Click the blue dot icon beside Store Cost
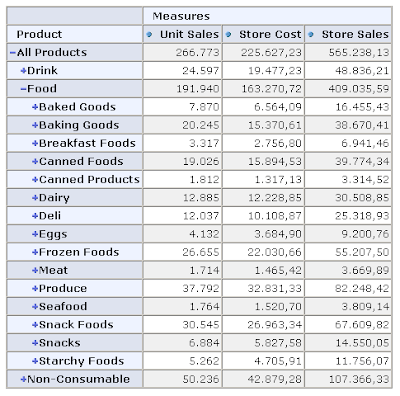This screenshot has width=400, height=396. pyautogui.click(x=228, y=34)
